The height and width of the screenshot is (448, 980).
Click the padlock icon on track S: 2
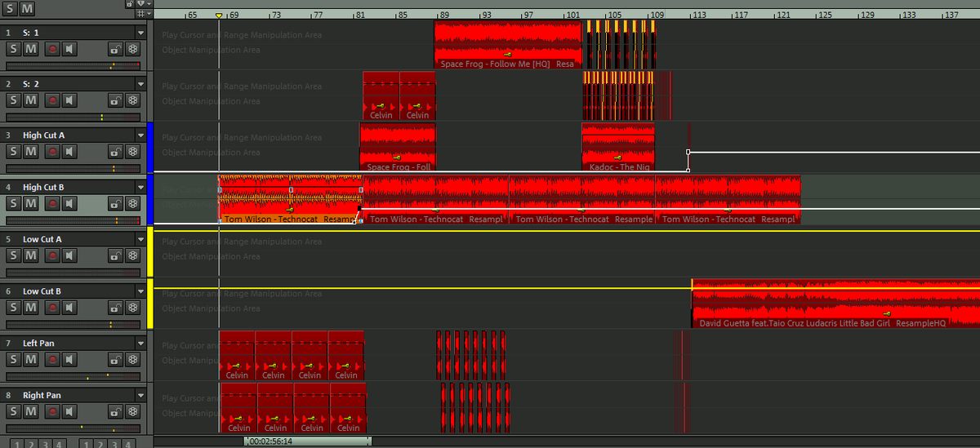click(115, 100)
